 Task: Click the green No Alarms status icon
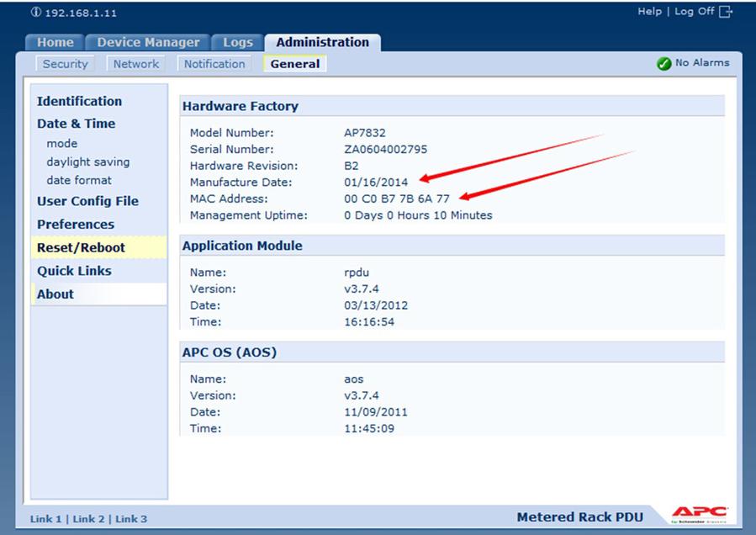(663, 63)
